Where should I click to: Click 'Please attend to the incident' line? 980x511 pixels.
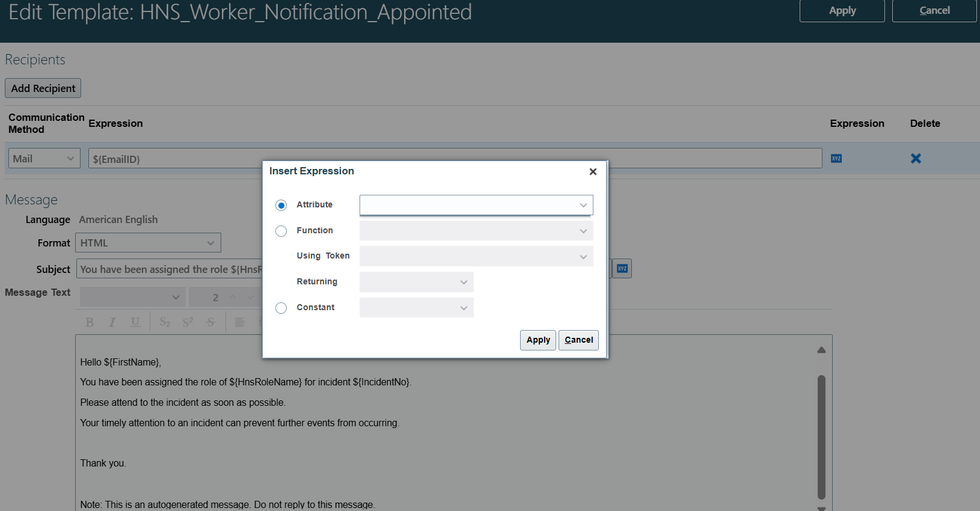coord(183,403)
